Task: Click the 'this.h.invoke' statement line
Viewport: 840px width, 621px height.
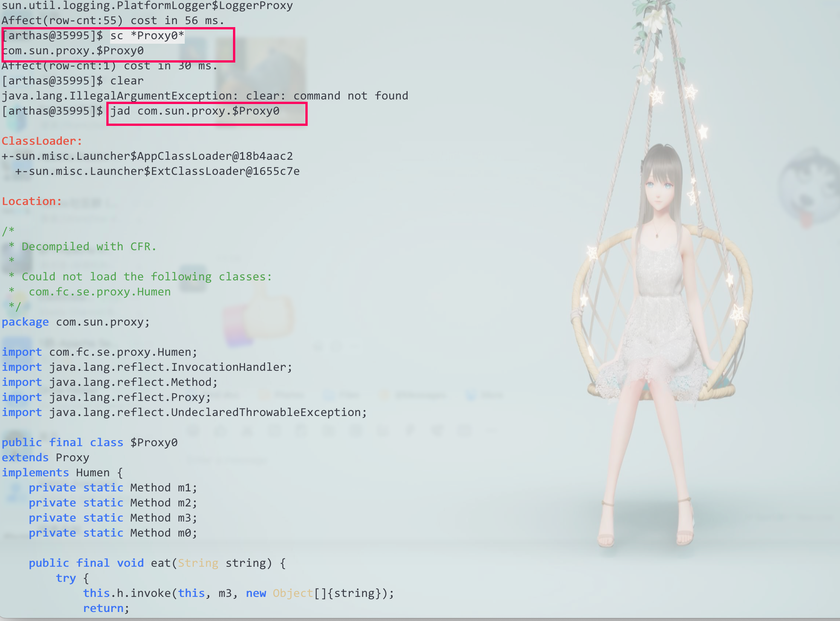Action: pyautogui.click(x=238, y=593)
